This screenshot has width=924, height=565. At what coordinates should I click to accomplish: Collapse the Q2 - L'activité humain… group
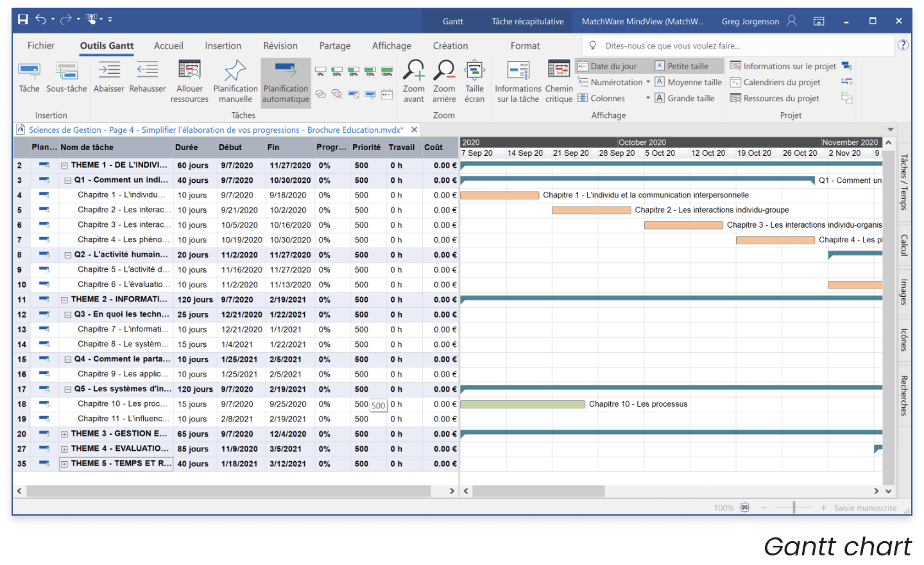click(68, 255)
